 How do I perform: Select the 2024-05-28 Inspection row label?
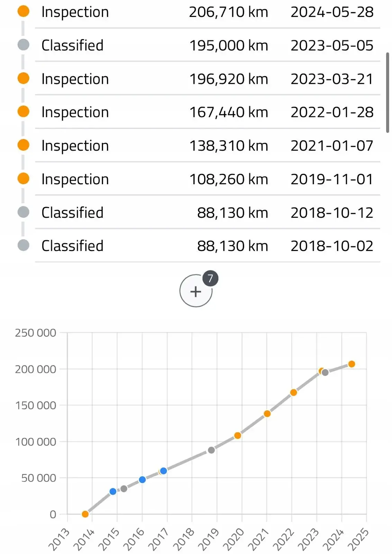coord(75,12)
